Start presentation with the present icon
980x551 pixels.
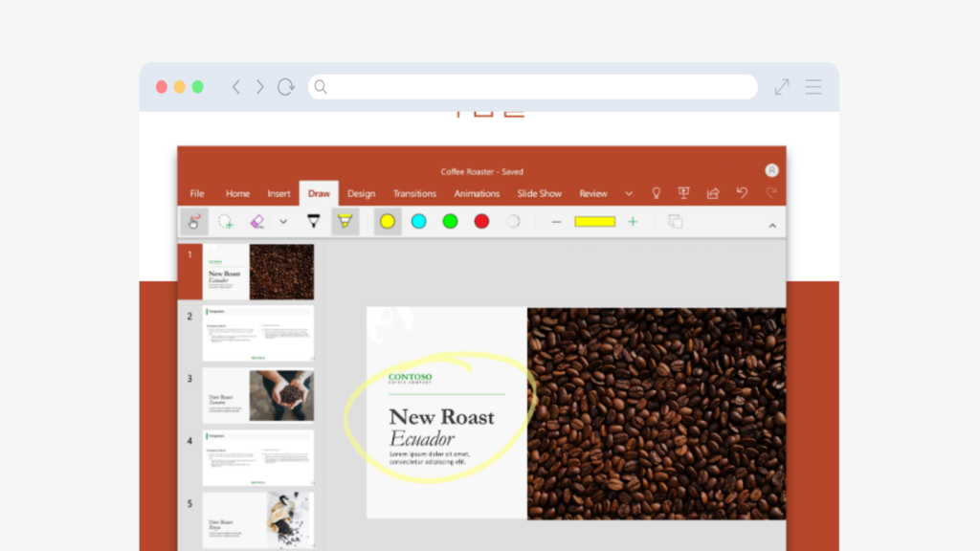(x=683, y=193)
